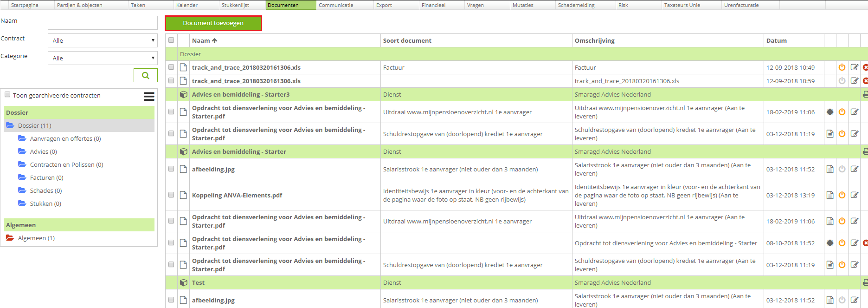Edit the track_and_trace document dated 12-09-2018 10:49

[855, 67]
